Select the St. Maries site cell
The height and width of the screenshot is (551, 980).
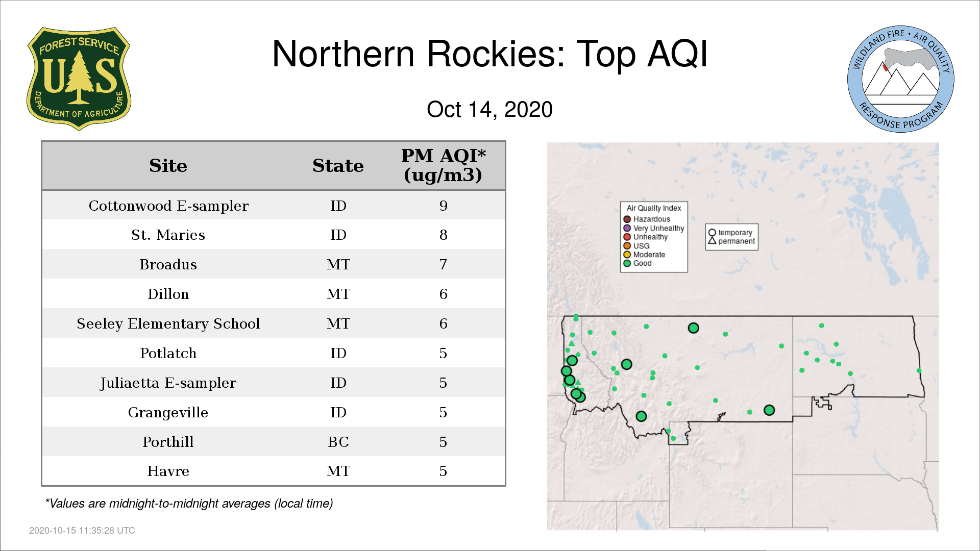click(168, 235)
